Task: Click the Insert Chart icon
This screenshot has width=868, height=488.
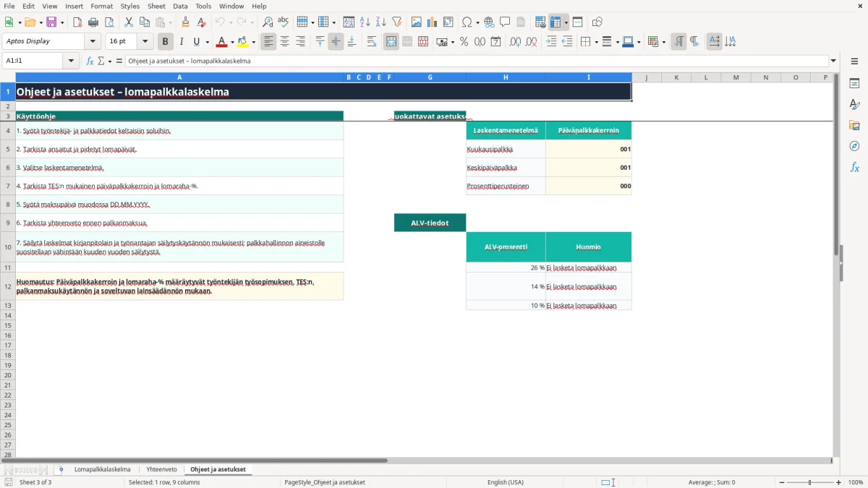Action: 432,22
